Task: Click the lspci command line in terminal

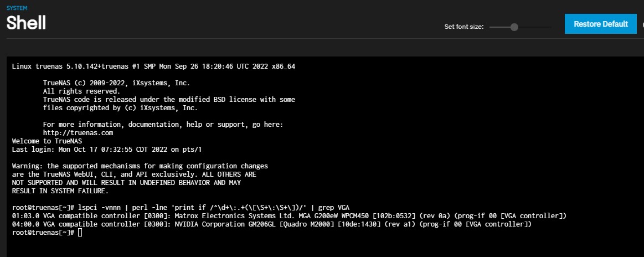Action: [x=181, y=207]
